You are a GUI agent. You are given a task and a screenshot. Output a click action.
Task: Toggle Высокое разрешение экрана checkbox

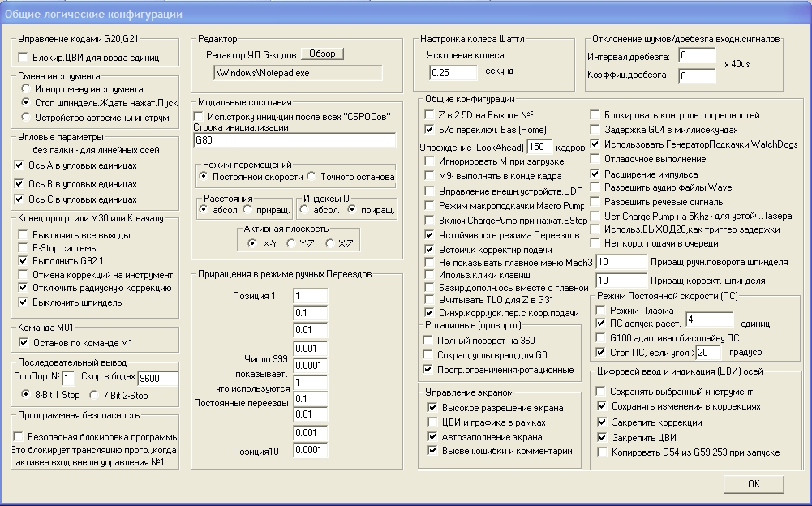[432, 408]
